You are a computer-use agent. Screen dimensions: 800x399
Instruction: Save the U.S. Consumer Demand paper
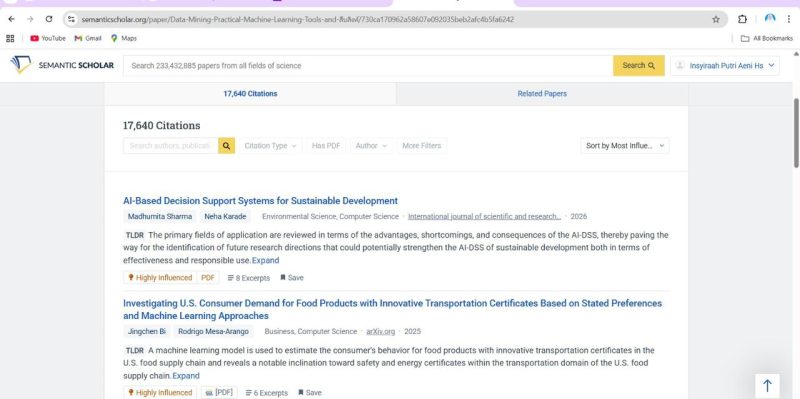310,392
